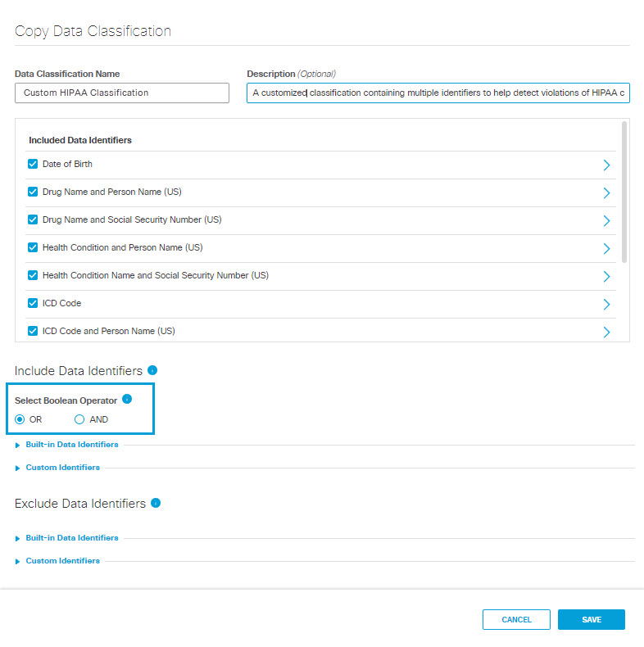Uncheck the Date of Birth checkbox
This screenshot has height=647, width=644.
pos(33,164)
